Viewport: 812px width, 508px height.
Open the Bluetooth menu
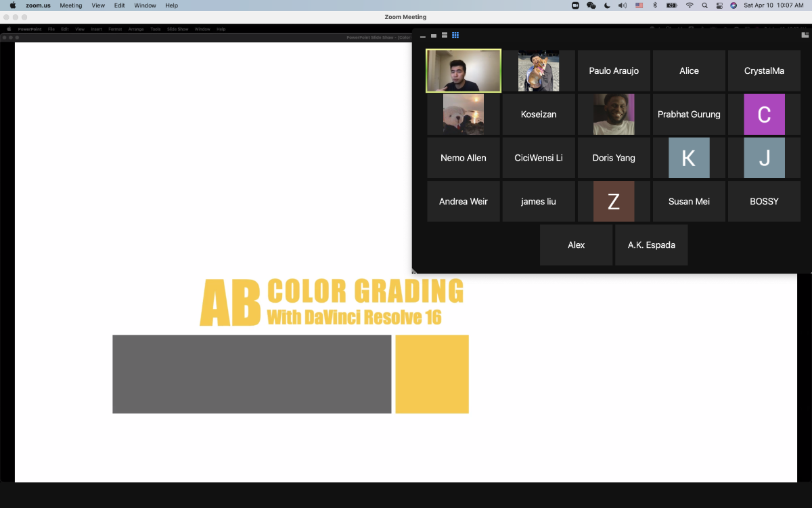pyautogui.click(x=654, y=5)
